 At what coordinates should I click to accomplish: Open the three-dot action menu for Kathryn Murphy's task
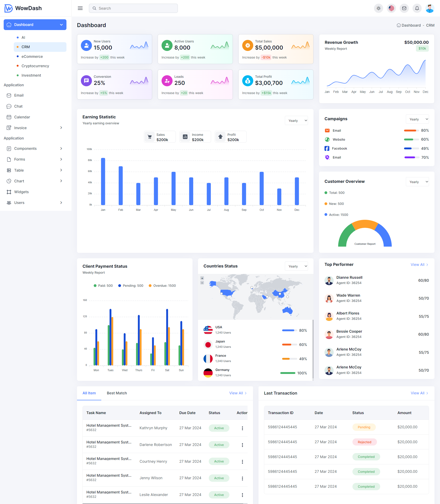(242, 428)
